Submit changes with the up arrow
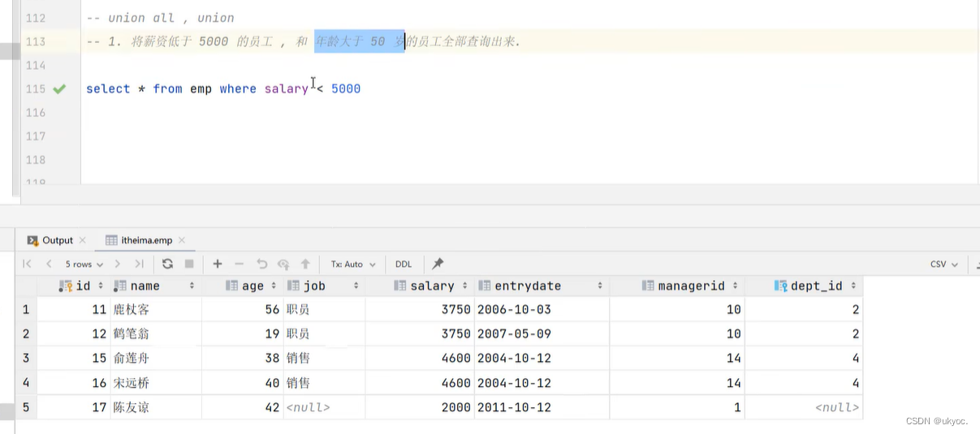 pos(305,264)
